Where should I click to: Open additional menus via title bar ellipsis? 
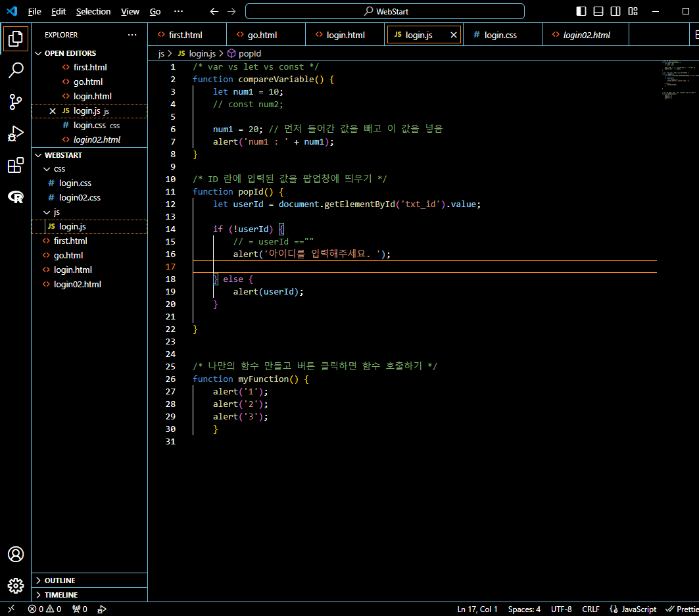pyautogui.click(x=178, y=11)
